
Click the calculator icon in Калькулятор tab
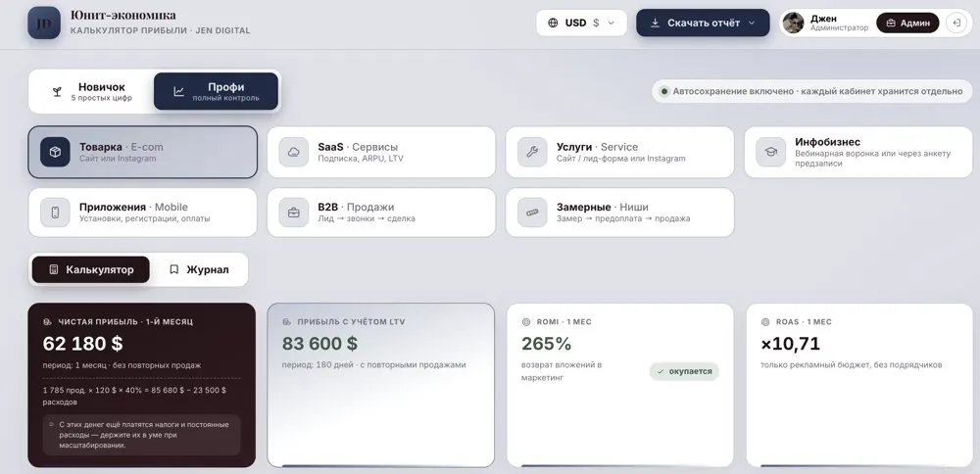click(54, 269)
